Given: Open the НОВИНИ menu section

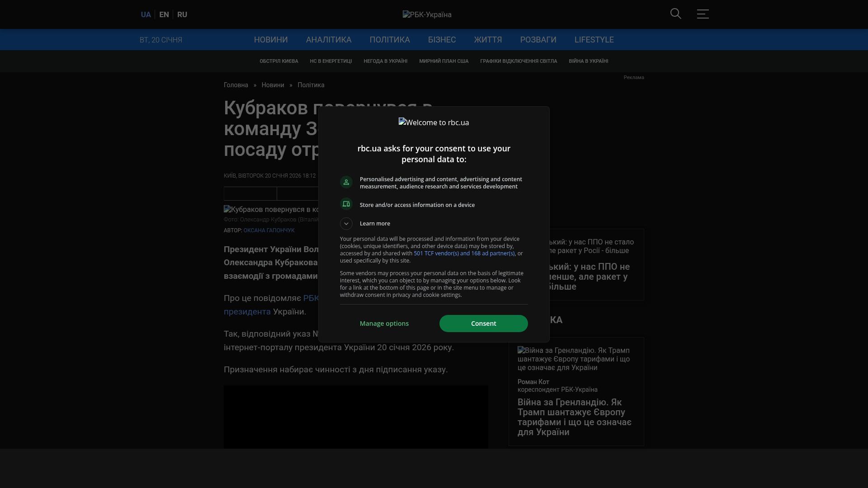Looking at the screenshot, I should tap(270, 40).
